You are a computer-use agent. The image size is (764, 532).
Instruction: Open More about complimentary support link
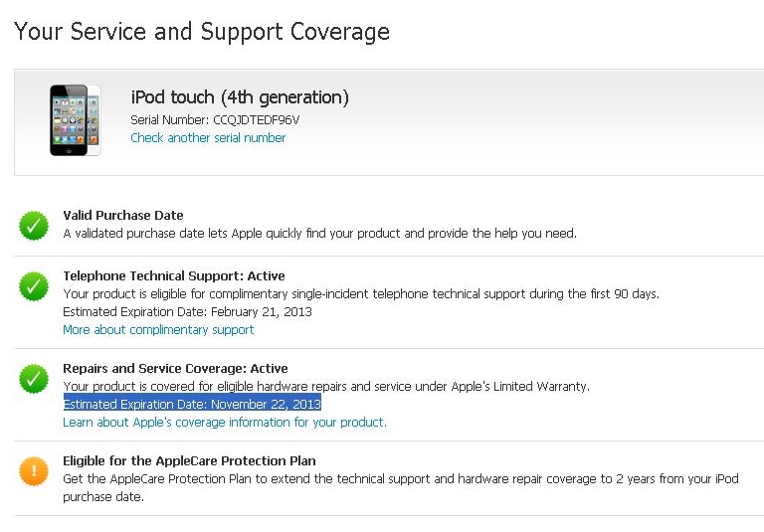(158, 329)
